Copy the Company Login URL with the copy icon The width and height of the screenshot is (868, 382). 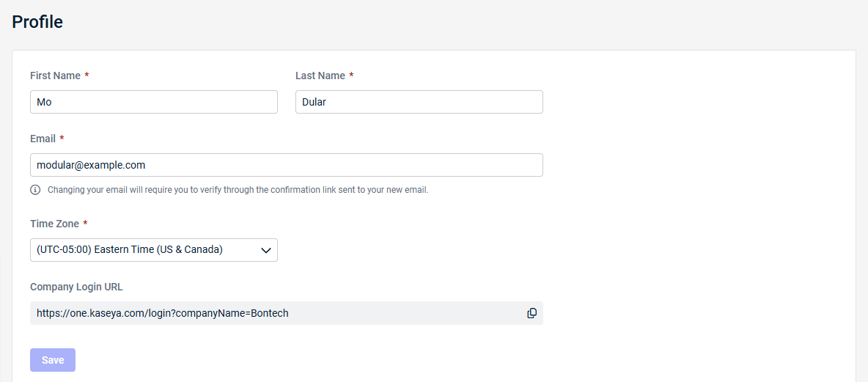click(x=532, y=313)
